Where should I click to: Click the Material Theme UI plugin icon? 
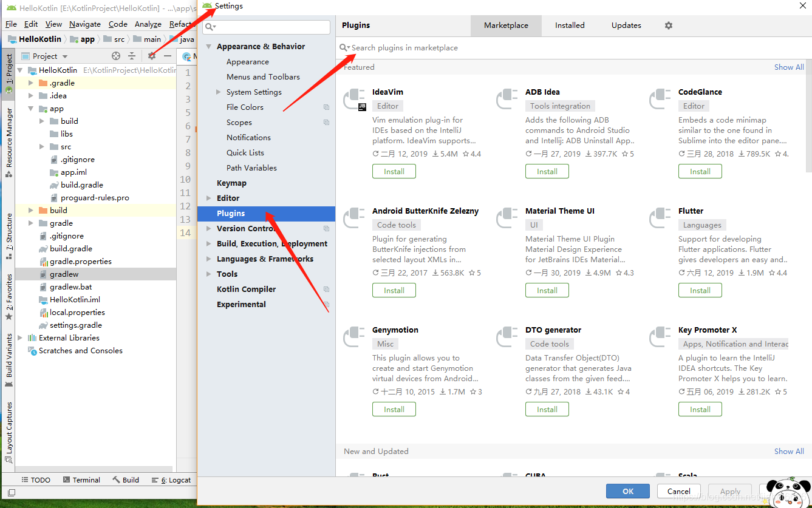[508, 218]
